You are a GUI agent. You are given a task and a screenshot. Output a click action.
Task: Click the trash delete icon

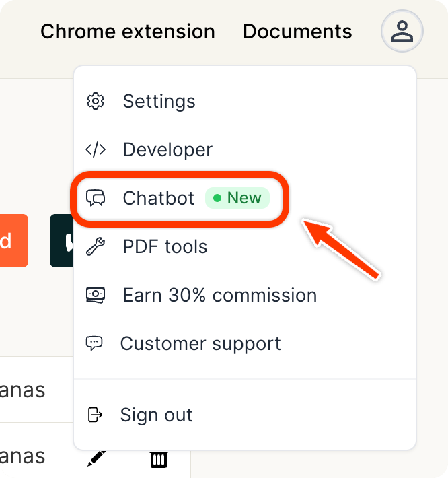click(x=158, y=458)
